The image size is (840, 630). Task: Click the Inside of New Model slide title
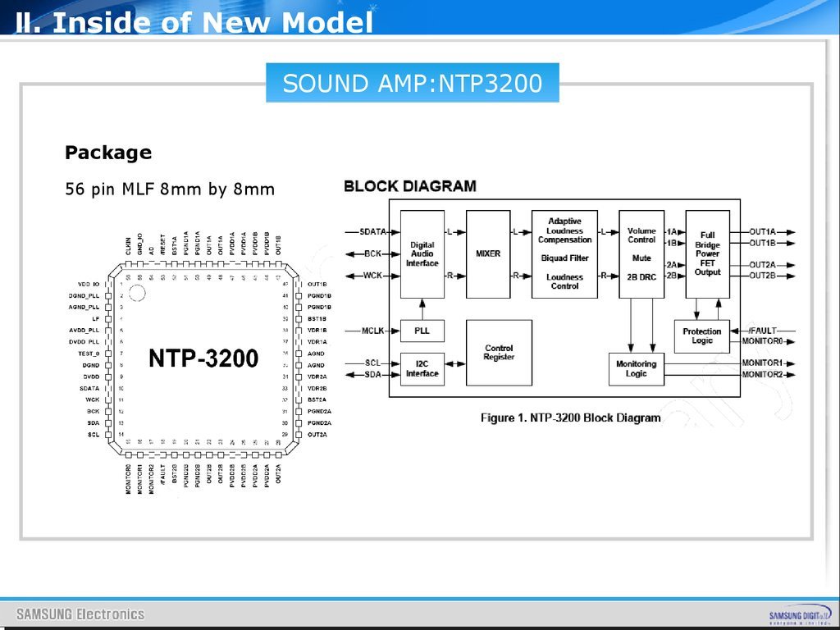pos(194,22)
